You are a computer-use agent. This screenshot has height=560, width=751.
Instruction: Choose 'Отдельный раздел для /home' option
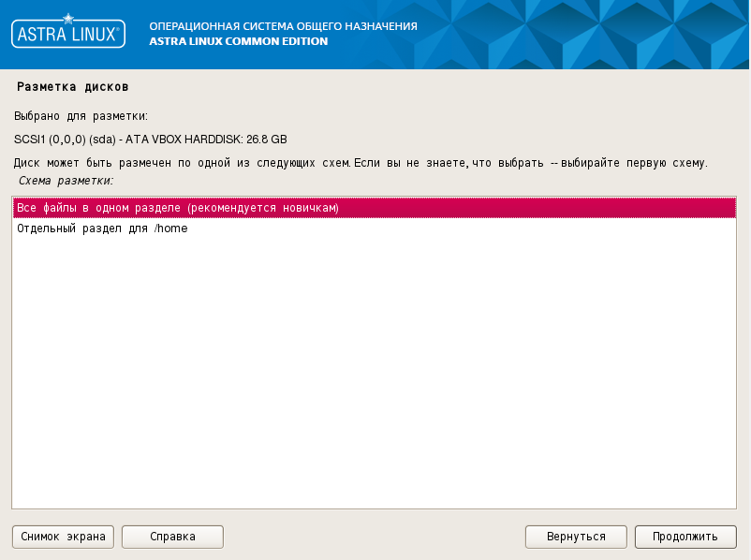pyautogui.click(x=374, y=228)
